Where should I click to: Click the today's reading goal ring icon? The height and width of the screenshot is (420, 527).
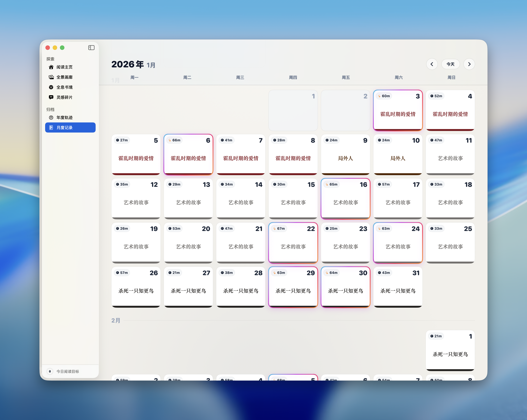50,371
